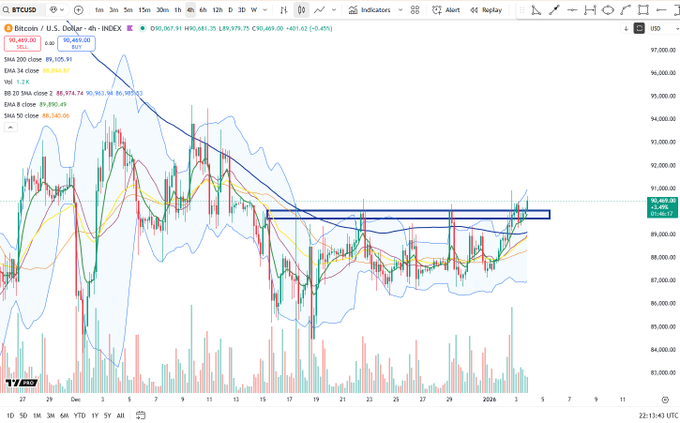Select the 3D timeframe
The width and height of the screenshot is (680, 423).
tap(242, 10)
